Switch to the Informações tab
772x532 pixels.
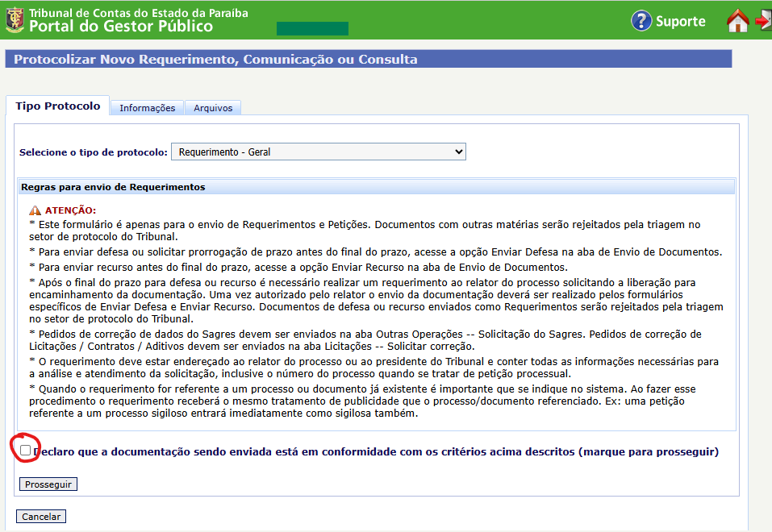147,108
